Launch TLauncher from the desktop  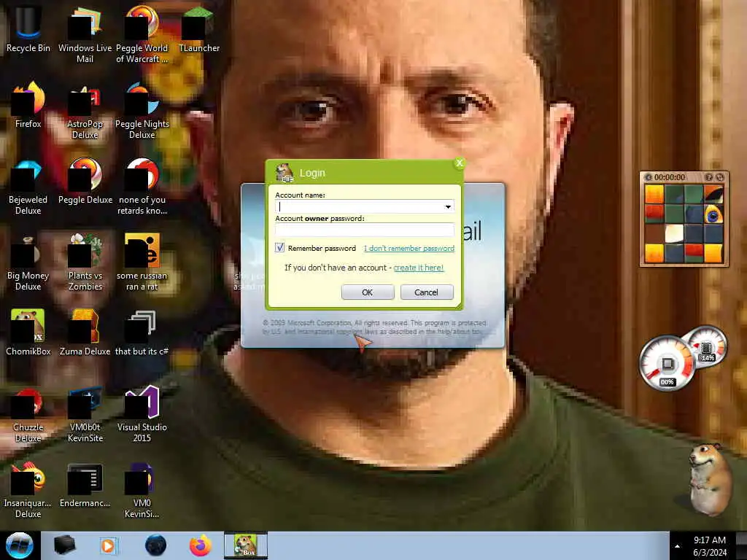198,29
